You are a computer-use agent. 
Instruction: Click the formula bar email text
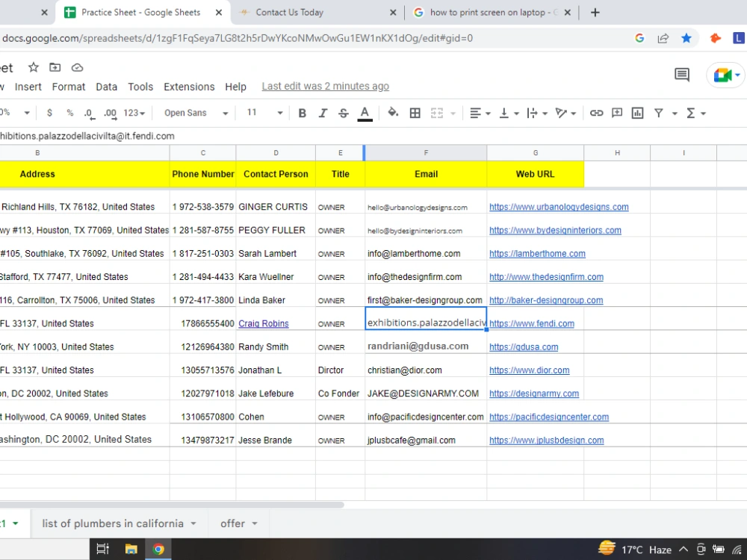coord(87,136)
